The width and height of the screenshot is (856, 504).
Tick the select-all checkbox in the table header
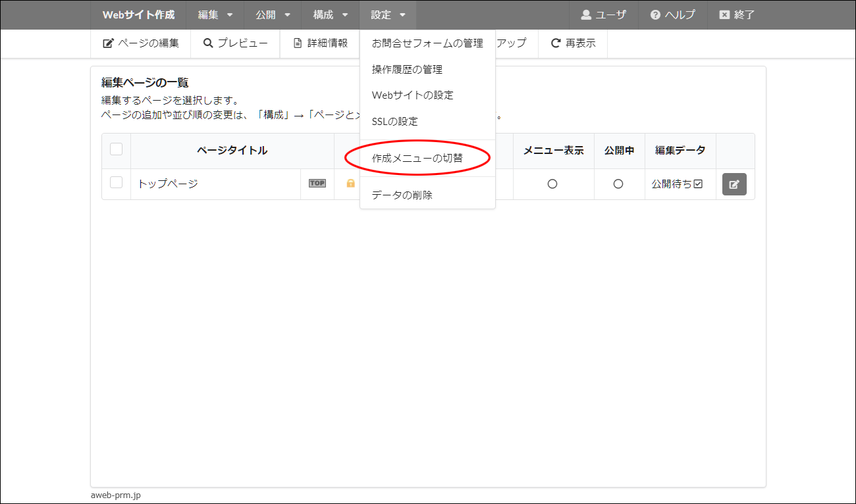pyautogui.click(x=117, y=149)
